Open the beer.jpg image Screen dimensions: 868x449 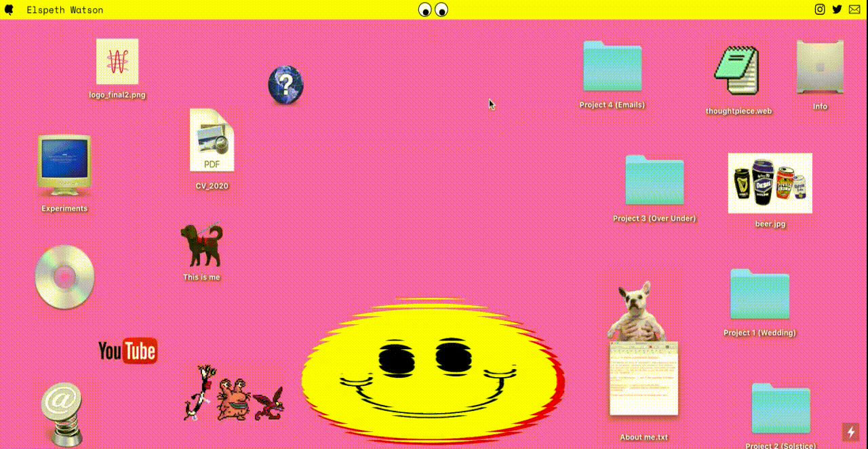770,183
